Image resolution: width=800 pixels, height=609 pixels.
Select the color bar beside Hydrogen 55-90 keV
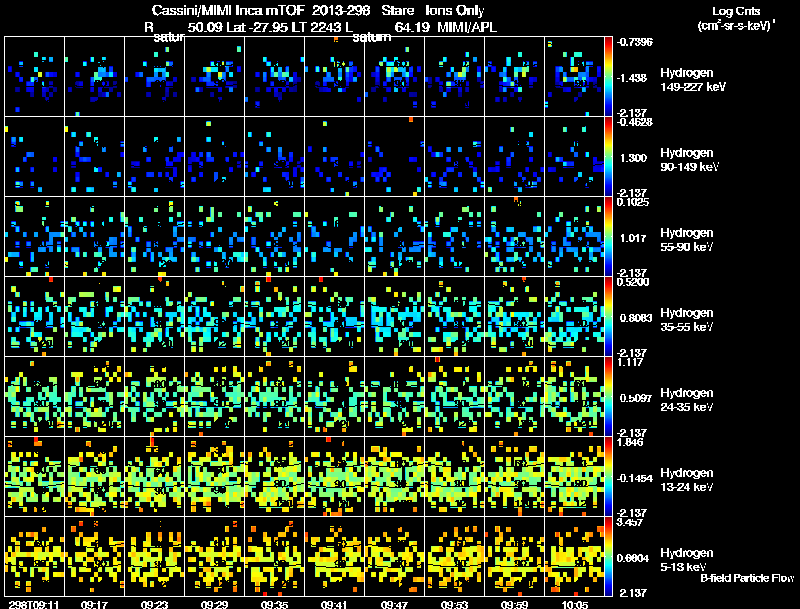pos(608,237)
